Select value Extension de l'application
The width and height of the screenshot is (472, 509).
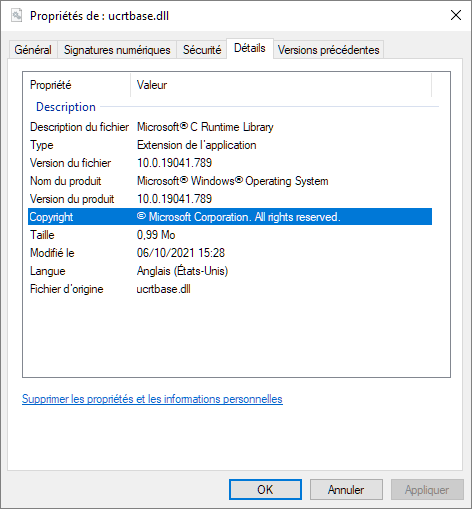[196, 145]
